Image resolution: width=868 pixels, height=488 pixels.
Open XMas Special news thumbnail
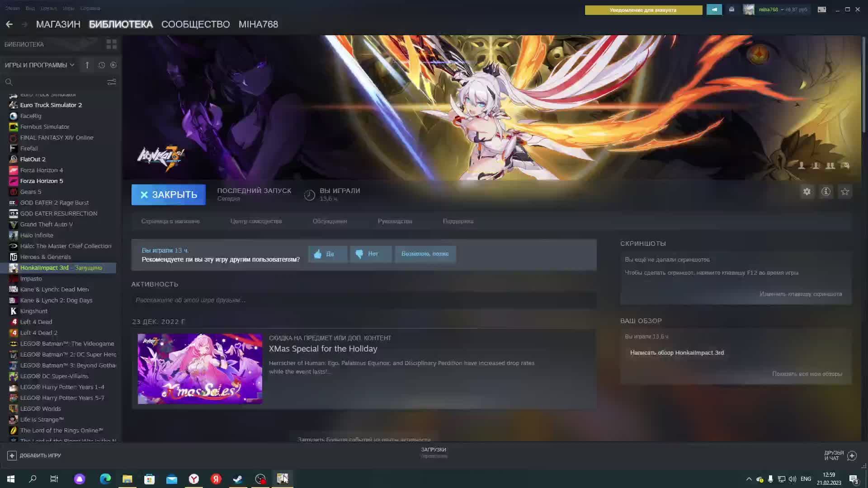[200, 369]
